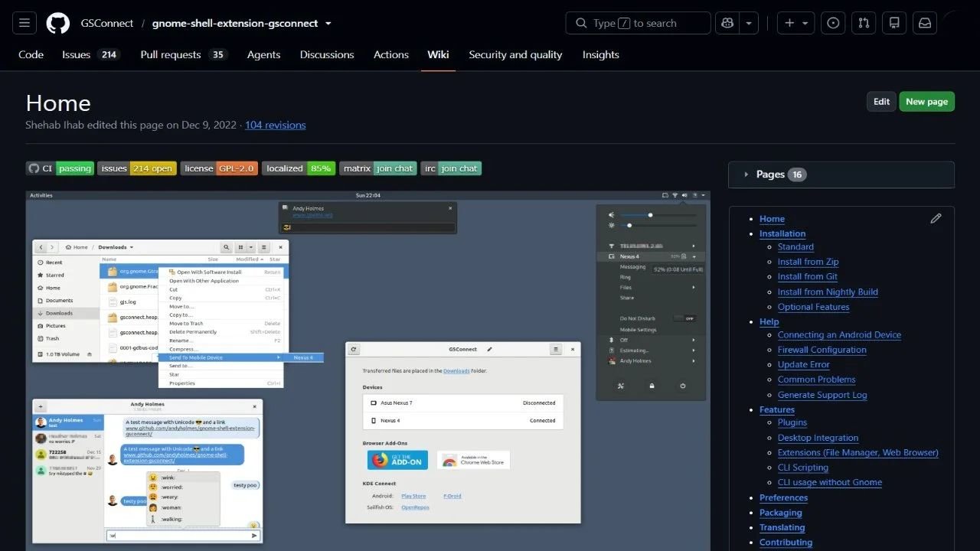Open the header repositories icon
Screen dimensions: 980x551
pos(894,23)
